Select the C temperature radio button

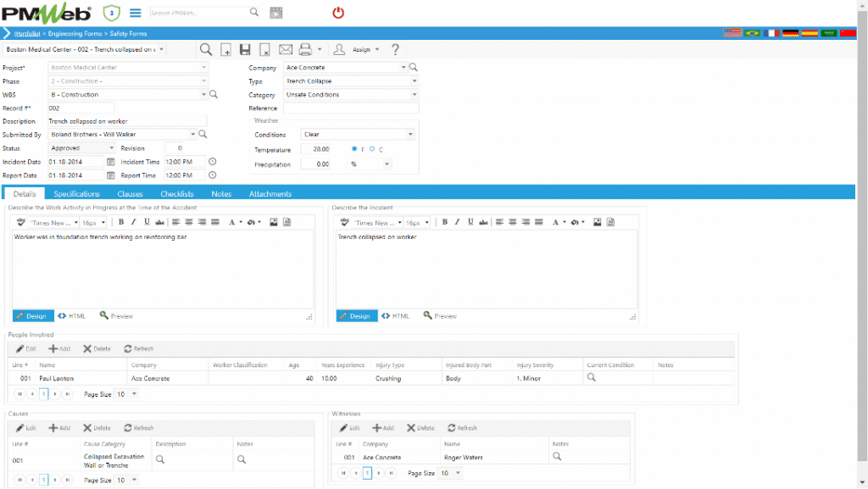[x=372, y=149]
